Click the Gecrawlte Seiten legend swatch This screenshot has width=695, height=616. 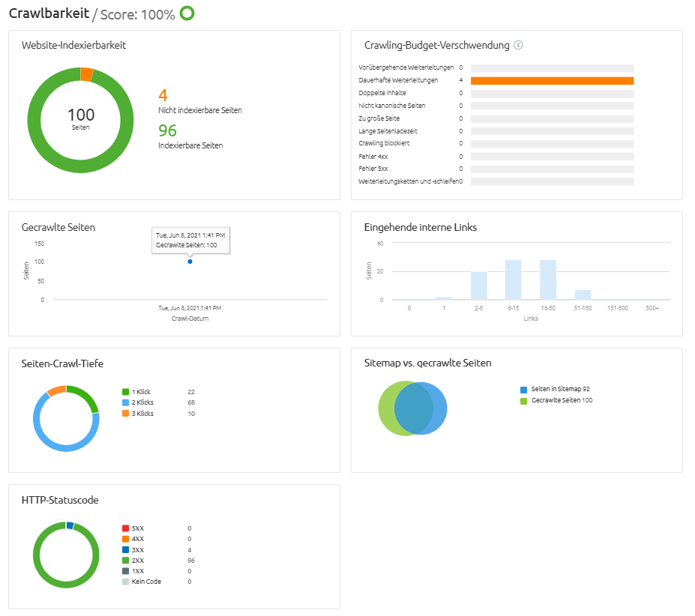[523, 401]
